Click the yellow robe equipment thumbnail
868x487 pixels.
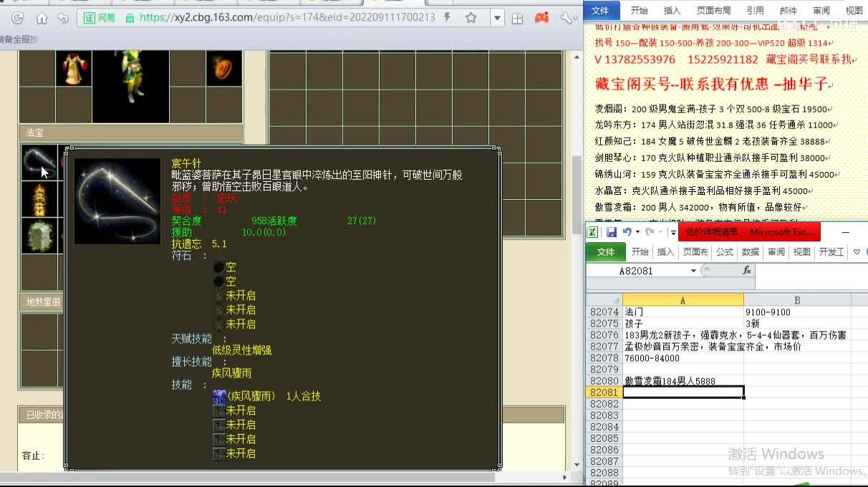point(73,69)
